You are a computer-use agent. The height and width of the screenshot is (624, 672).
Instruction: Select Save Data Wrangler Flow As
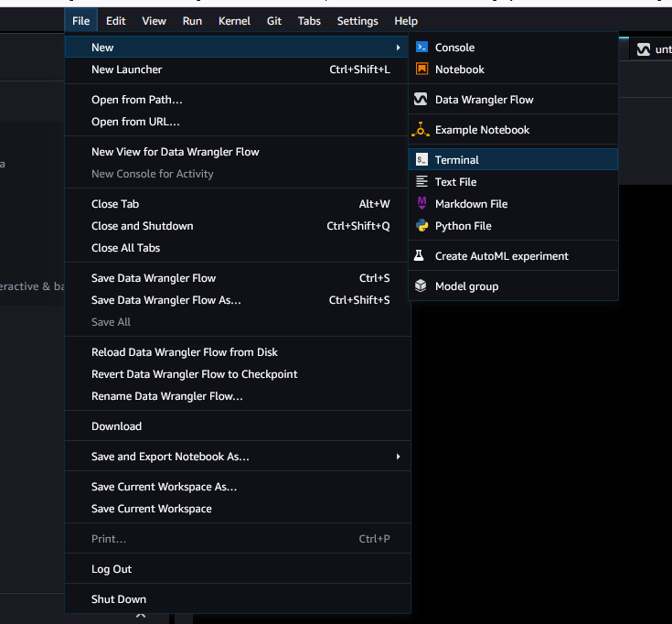pyautogui.click(x=166, y=300)
